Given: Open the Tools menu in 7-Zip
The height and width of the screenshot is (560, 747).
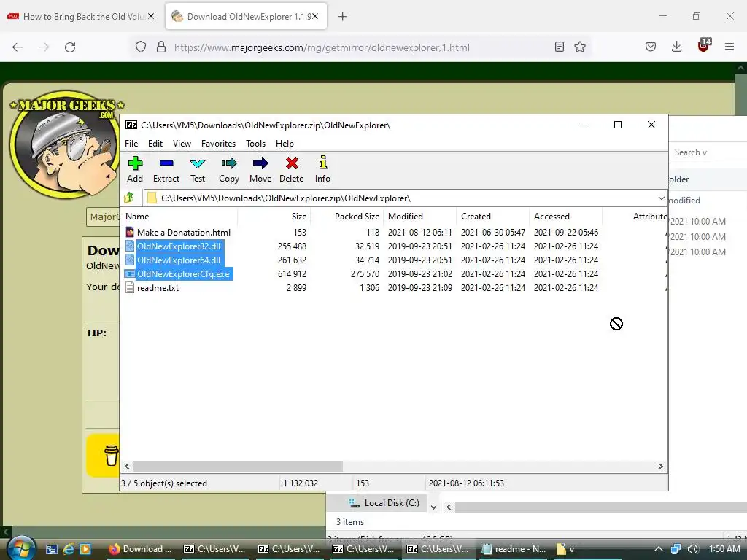Looking at the screenshot, I should (256, 144).
